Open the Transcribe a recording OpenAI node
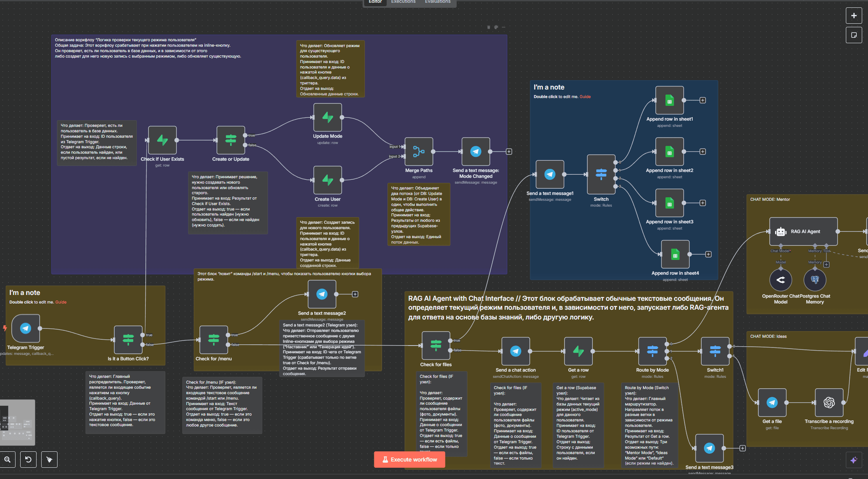 829,402
